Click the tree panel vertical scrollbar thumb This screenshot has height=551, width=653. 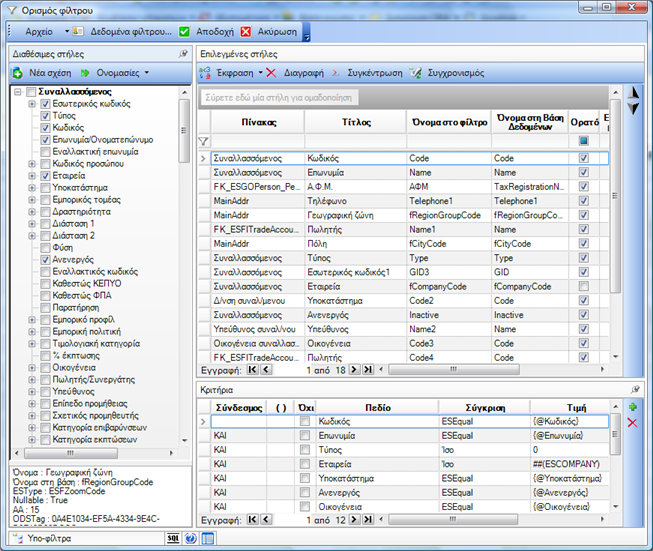(x=184, y=131)
